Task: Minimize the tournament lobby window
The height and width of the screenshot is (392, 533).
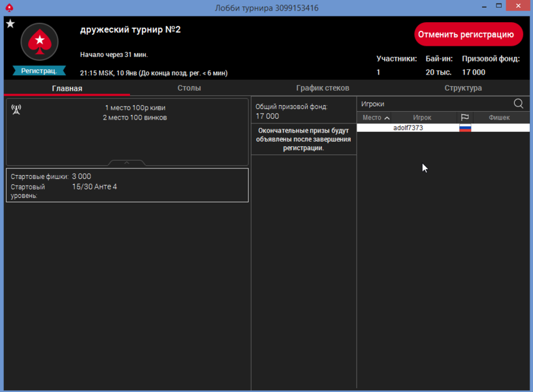Action: click(484, 6)
